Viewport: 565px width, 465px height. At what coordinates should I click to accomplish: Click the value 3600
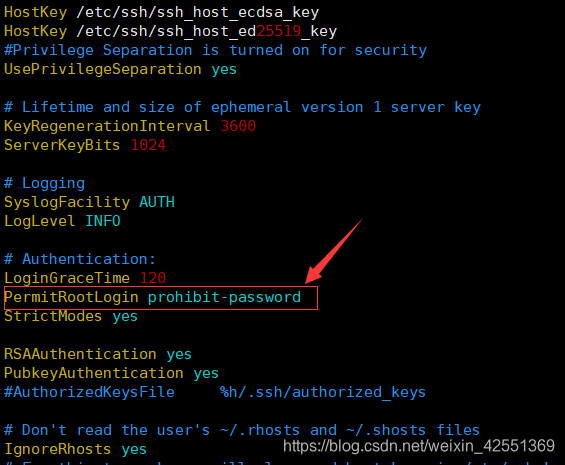pyautogui.click(x=238, y=127)
